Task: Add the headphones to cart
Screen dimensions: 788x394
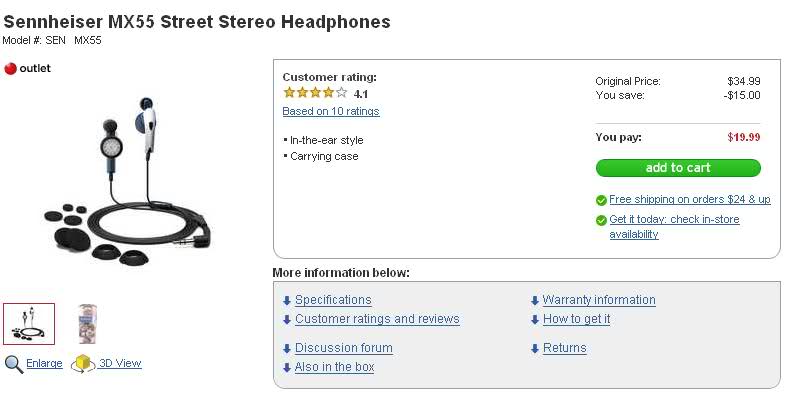Action: (x=678, y=168)
